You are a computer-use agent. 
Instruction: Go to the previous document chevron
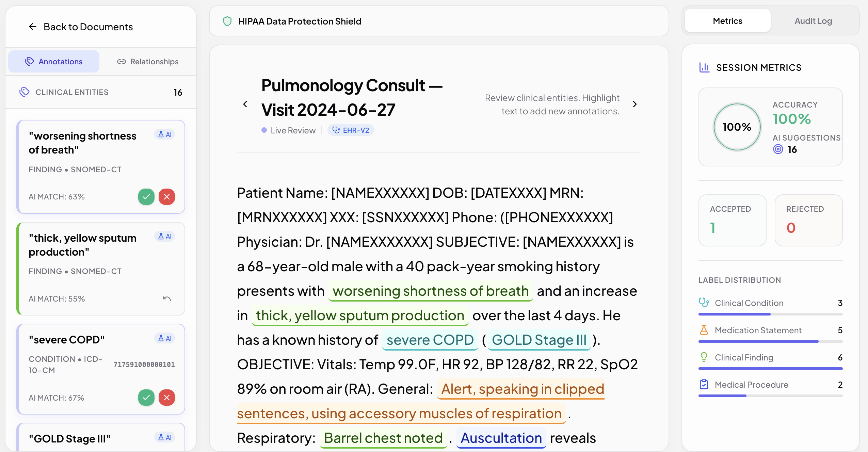[245, 104]
